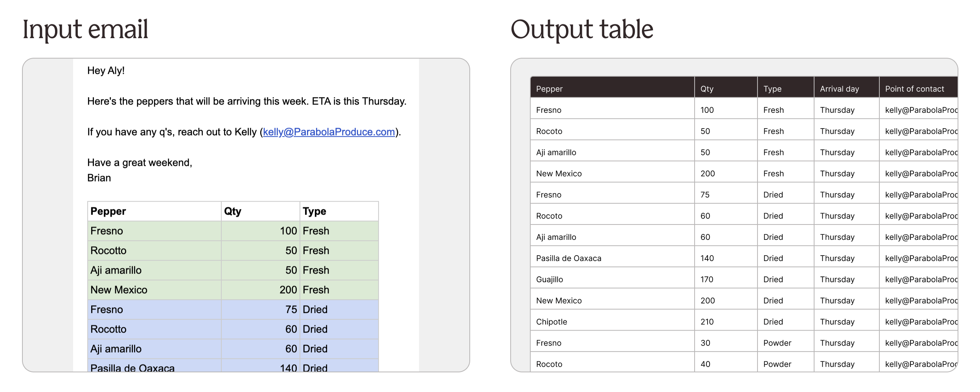This screenshot has width=980, height=392.
Task: Select the Guajillo cell in output table
Action: (x=549, y=280)
